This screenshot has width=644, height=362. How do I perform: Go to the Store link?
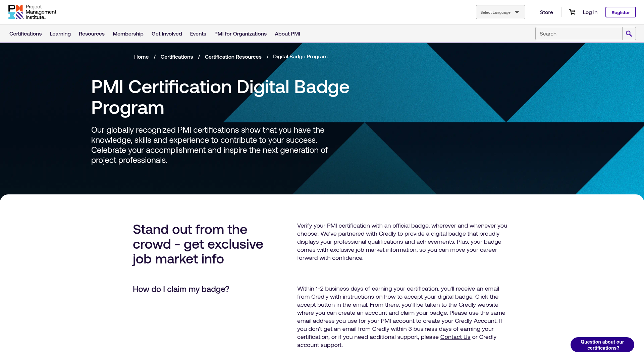point(546,12)
